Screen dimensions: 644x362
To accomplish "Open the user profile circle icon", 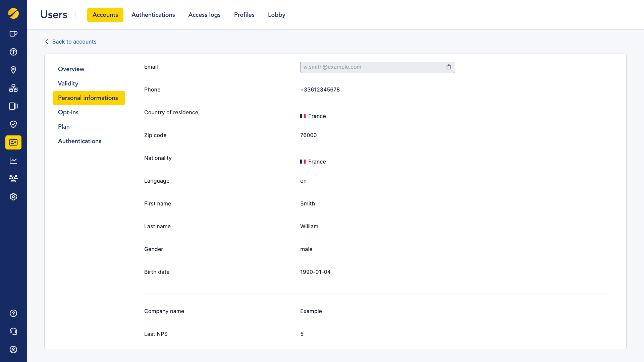I will [13, 350].
